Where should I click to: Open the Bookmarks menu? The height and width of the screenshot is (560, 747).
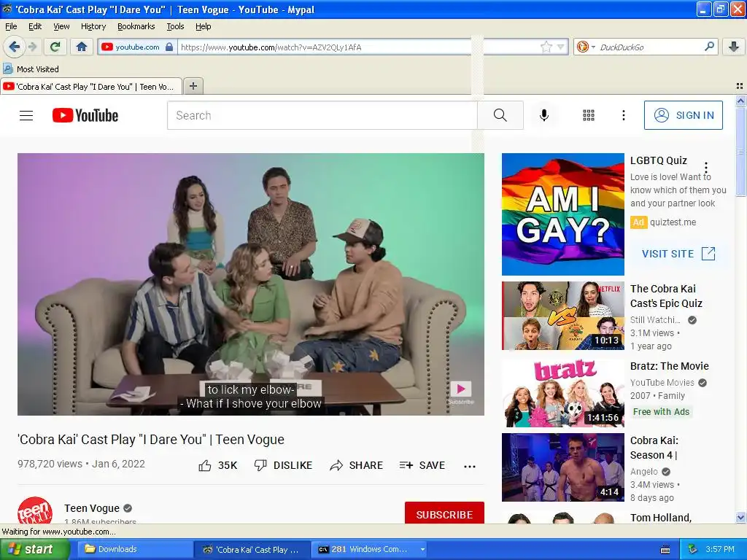(136, 26)
